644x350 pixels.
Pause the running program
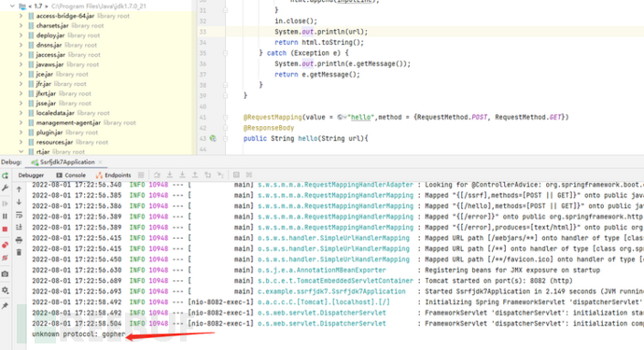pos(5,217)
